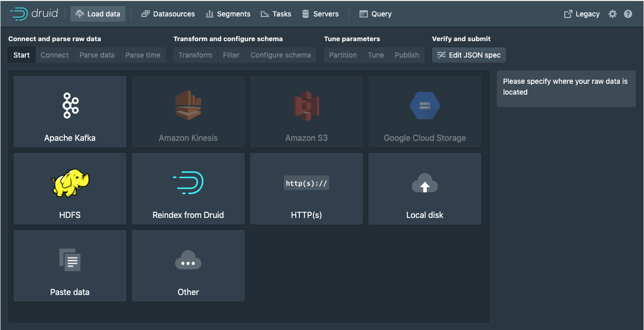Click the HDFS card label
The width and height of the screenshot is (644, 330).
tap(70, 215)
